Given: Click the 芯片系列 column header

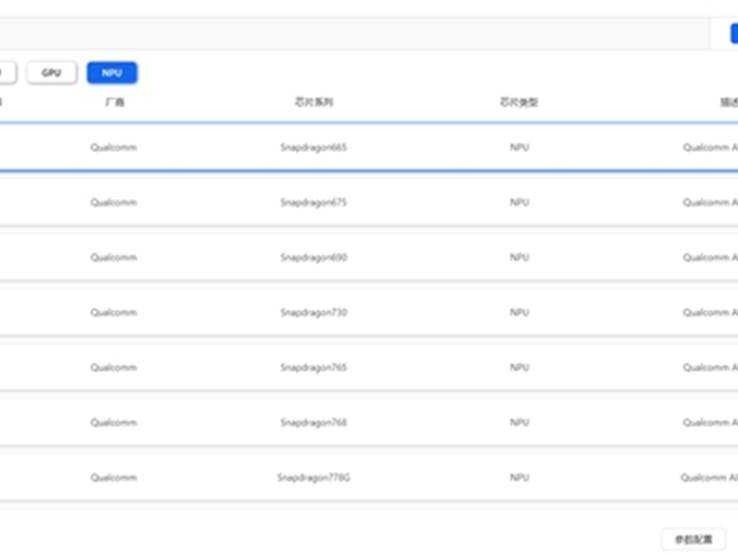Looking at the screenshot, I should 314,102.
